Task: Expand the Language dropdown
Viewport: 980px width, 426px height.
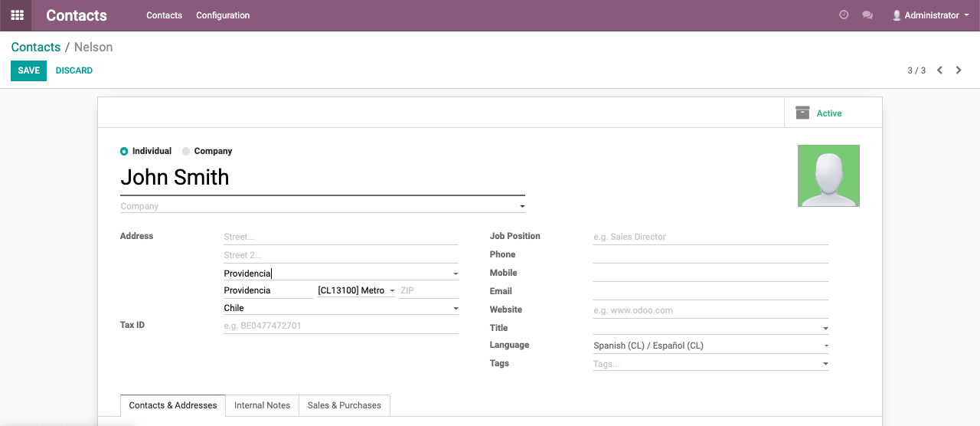Action: click(710, 346)
